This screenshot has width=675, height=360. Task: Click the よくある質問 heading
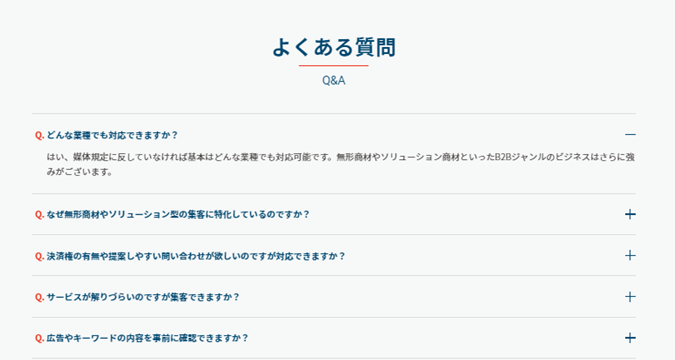334,47
